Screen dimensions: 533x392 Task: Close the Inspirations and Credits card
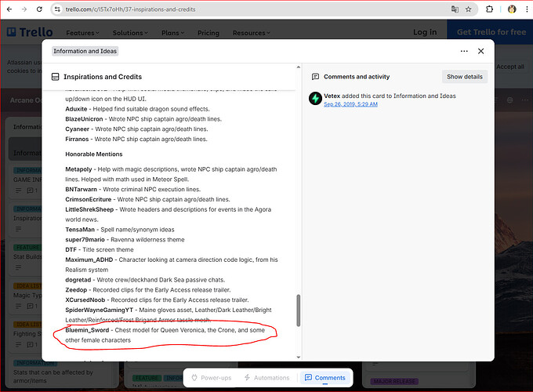[x=481, y=51]
